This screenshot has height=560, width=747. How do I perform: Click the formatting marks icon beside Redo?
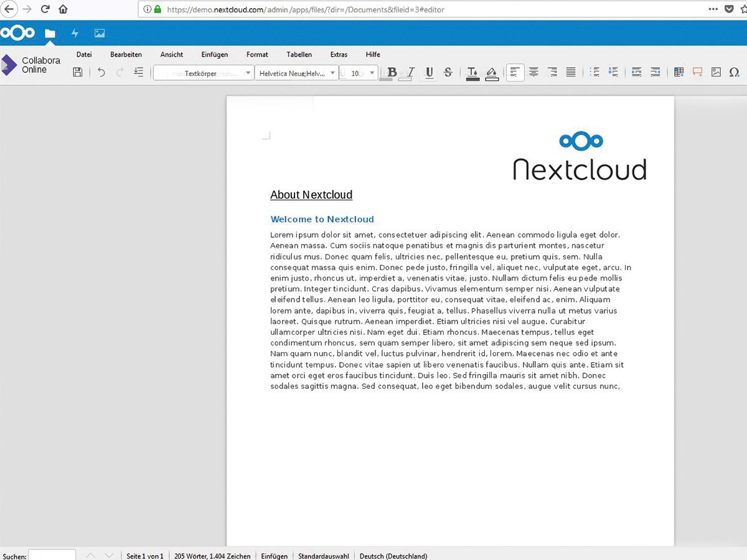tap(139, 73)
